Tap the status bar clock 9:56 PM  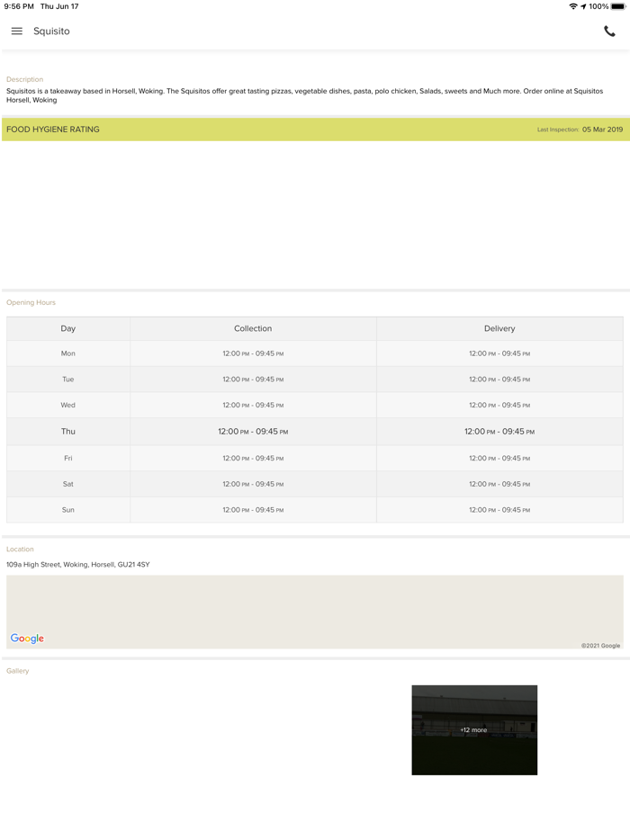19,6
